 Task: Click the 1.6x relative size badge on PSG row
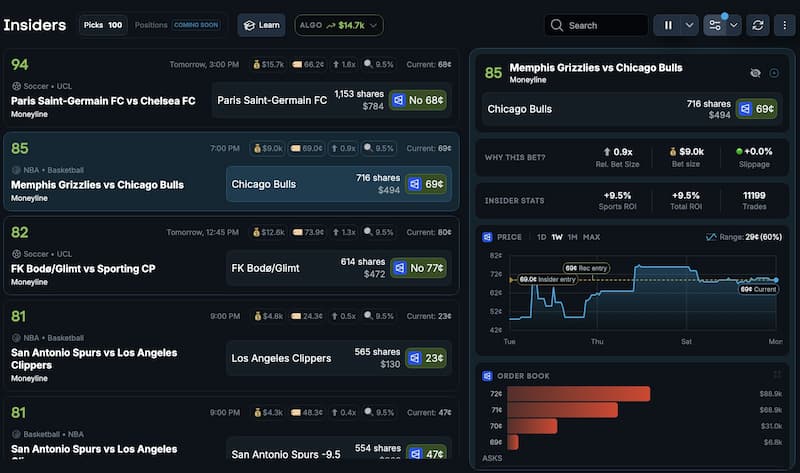point(344,64)
